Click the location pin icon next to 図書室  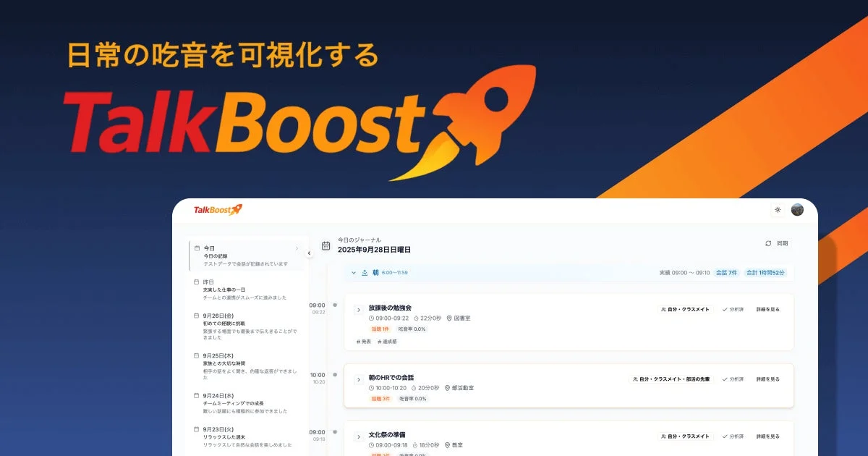[448, 318]
